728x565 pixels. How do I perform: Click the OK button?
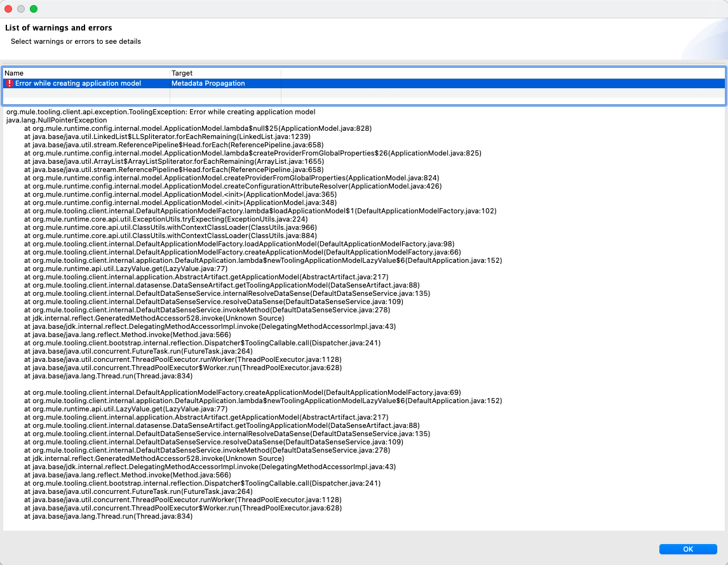tap(687, 548)
